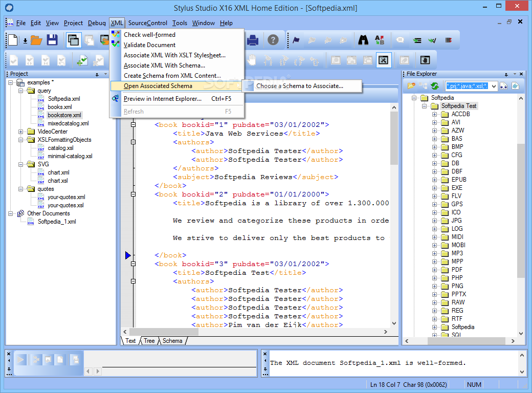This screenshot has width=532, height=393.
Task: Click the binoculars Find icon
Action: [x=363, y=40]
